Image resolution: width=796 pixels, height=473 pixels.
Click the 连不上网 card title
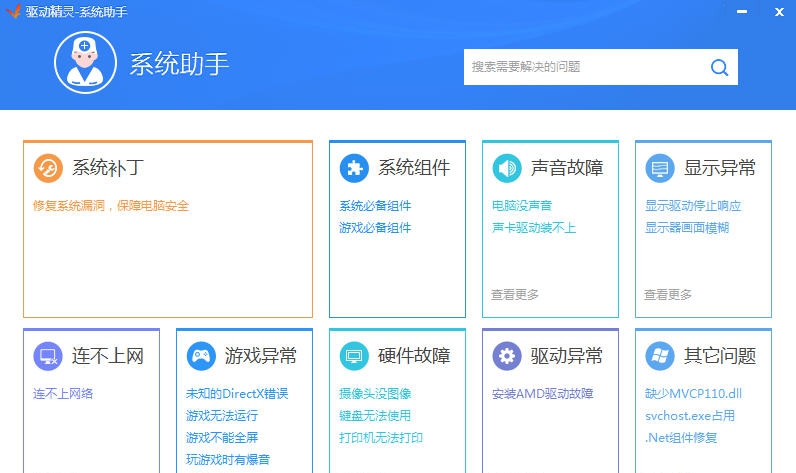108,356
